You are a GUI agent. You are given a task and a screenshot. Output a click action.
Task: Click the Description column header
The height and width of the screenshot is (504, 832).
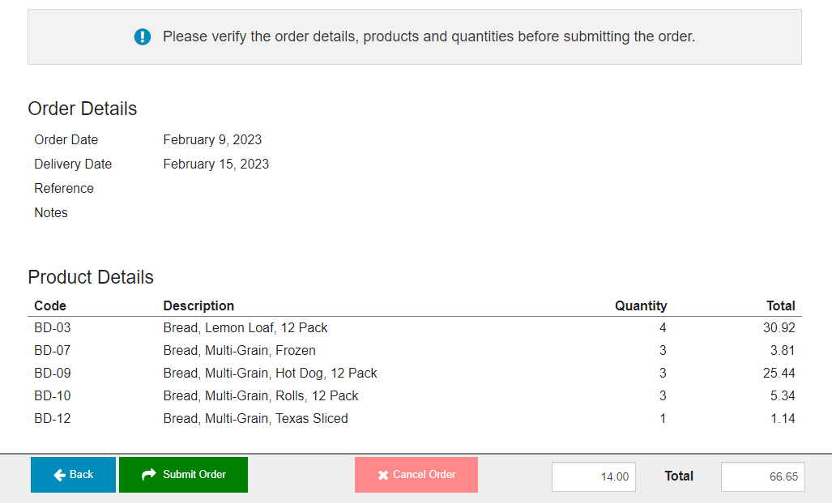tap(198, 305)
